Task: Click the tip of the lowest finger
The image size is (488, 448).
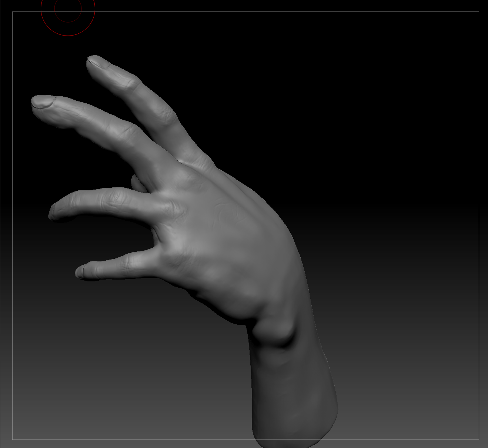Action: click(80, 272)
